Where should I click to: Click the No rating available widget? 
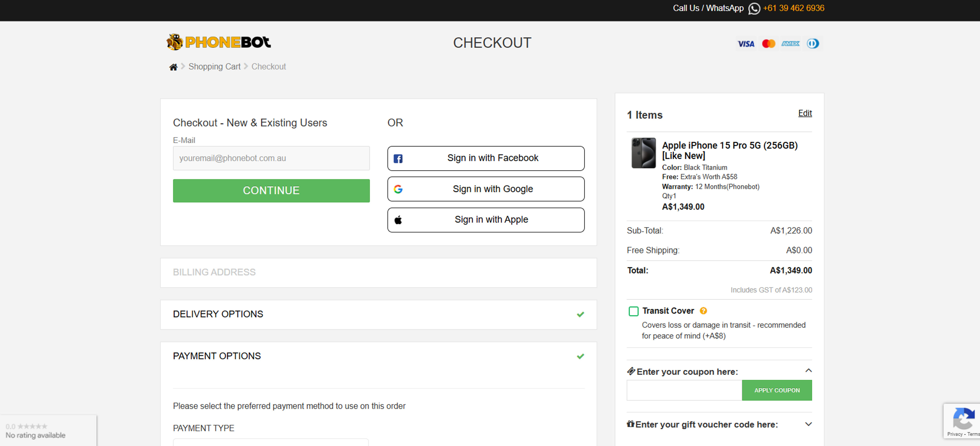[x=48, y=430]
